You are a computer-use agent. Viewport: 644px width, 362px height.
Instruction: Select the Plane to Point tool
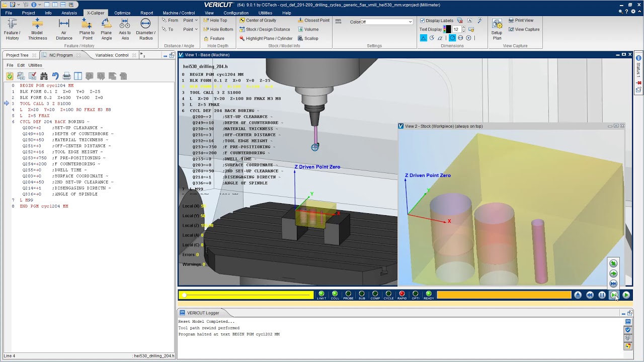87,29
